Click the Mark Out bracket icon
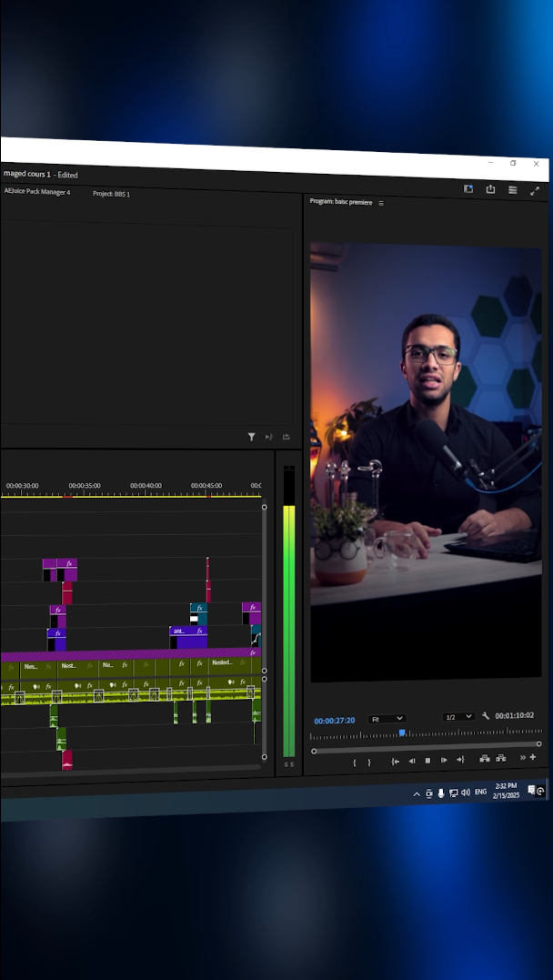The image size is (553, 980). [x=369, y=763]
